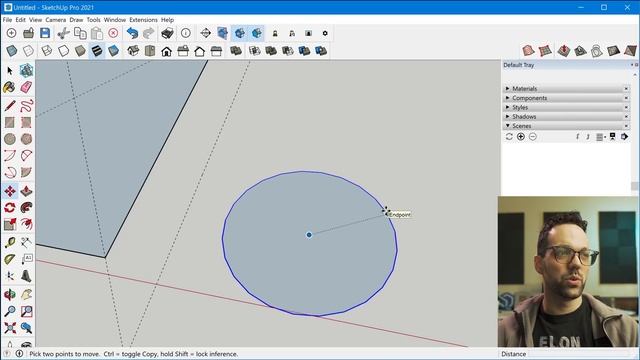
Task: Open the File menu
Action: point(7,20)
